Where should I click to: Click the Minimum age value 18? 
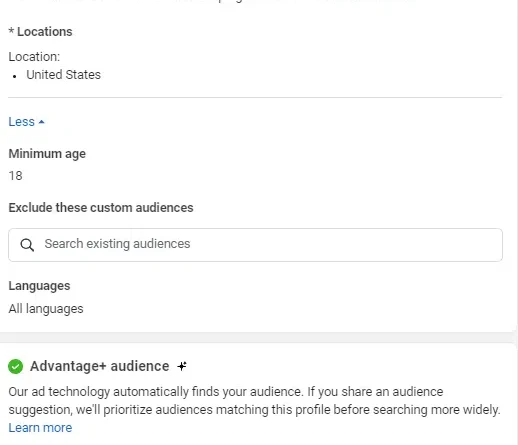coord(15,176)
